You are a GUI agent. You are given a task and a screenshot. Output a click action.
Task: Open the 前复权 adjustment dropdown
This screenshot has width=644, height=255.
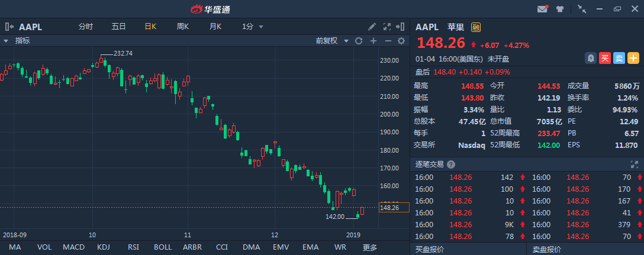[x=332, y=41]
